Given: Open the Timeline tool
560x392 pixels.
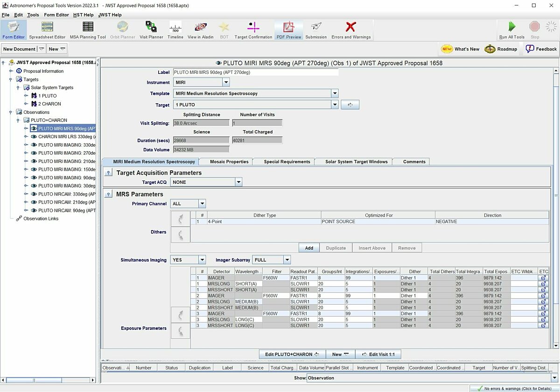Looking at the screenshot, I should click(175, 30).
